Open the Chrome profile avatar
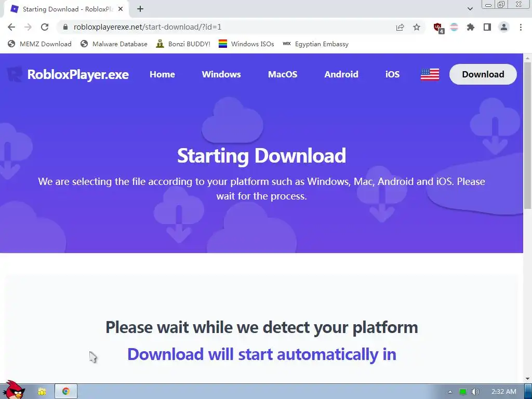This screenshot has width=532, height=399. click(504, 27)
